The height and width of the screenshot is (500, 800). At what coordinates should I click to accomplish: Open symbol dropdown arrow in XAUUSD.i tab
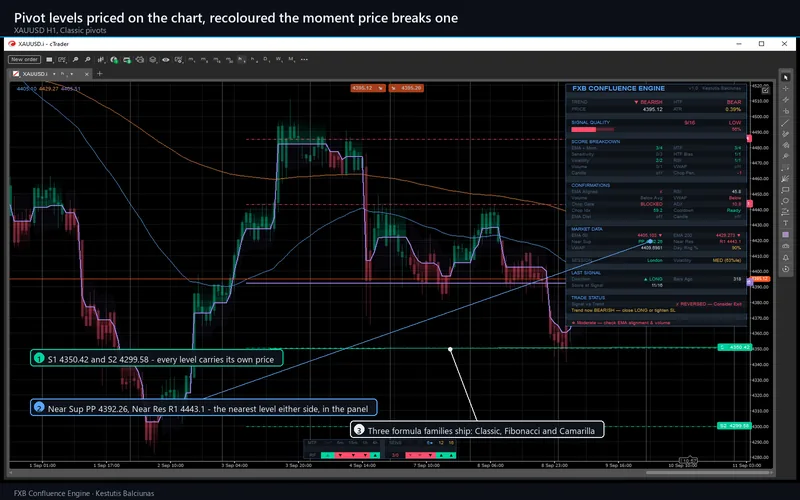pos(54,74)
